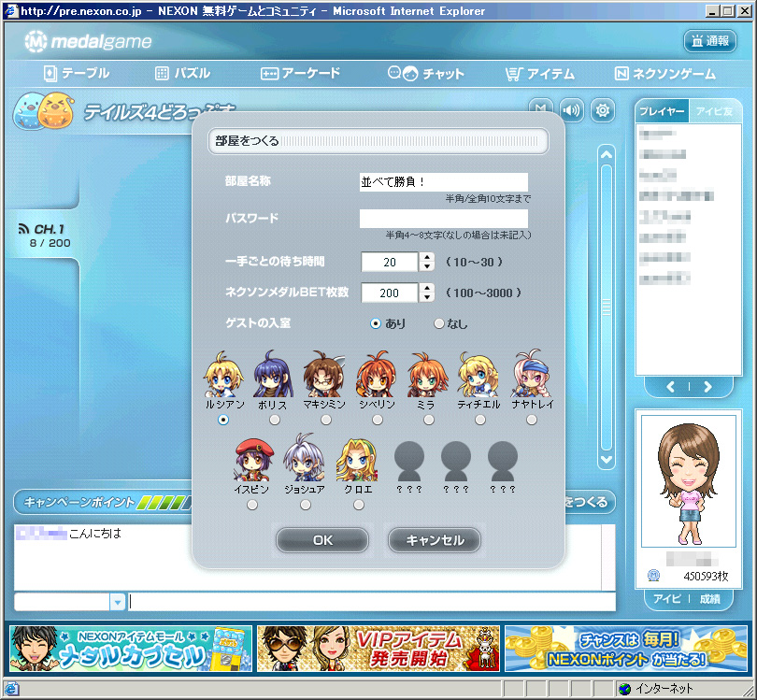Open the アーケード arcade menu
The image size is (757, 700).
point(300,74)
